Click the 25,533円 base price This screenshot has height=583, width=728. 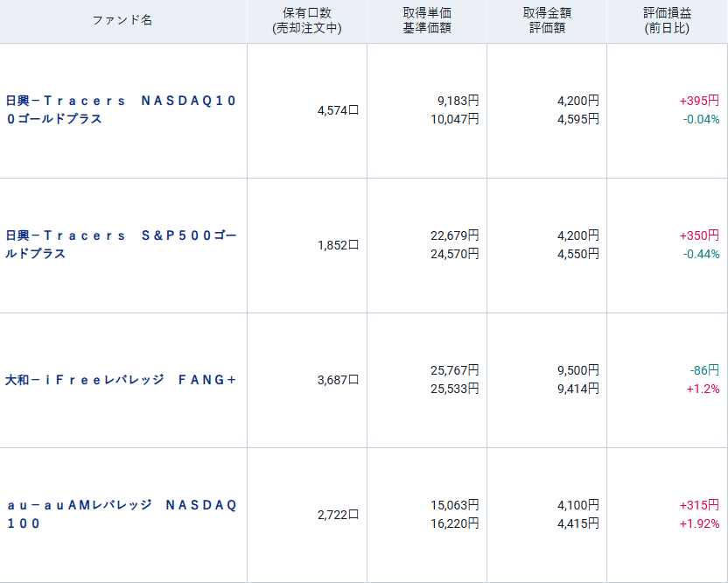point(454,389)
